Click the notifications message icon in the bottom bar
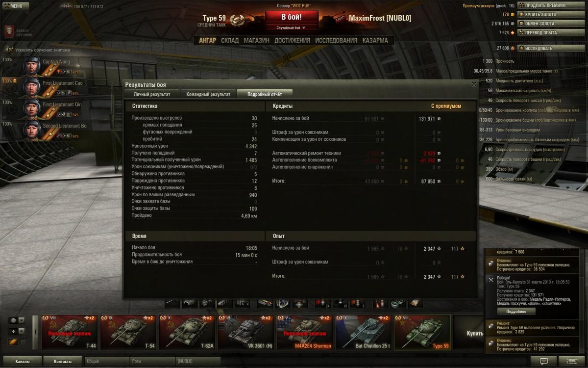Image resolution: width=588 pixels, height=368 pixels. (544, 361)
